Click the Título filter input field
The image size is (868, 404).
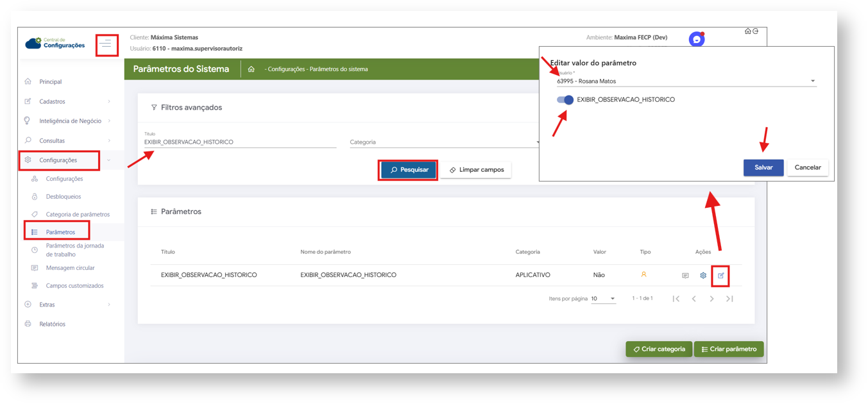coord(240,142)
